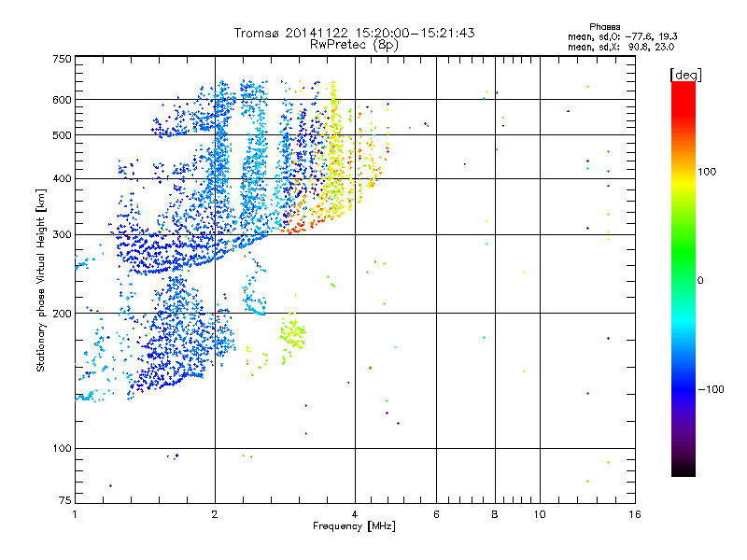The width and height of the screenshot is (747, 560).
Task: Click the "750" height axis tick label
Action: tap(62, 59)
